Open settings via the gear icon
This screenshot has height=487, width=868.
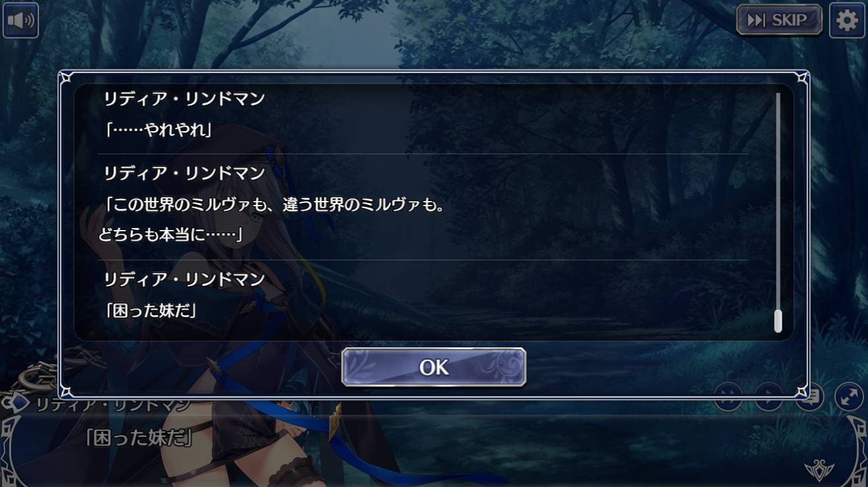pyautogui.click(x=847, y=20)
